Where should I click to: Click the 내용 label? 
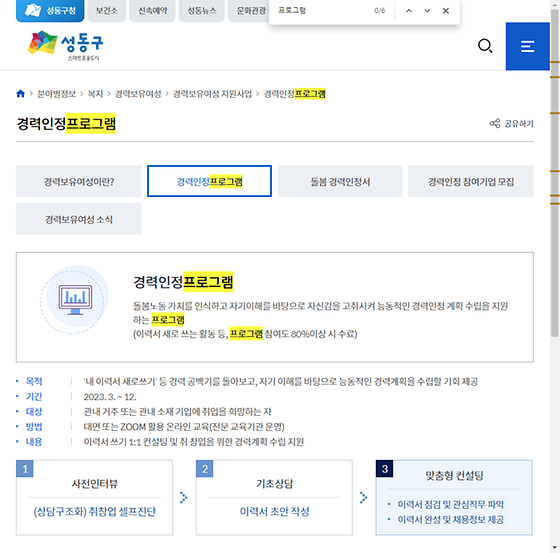click(x=34, y=442)
